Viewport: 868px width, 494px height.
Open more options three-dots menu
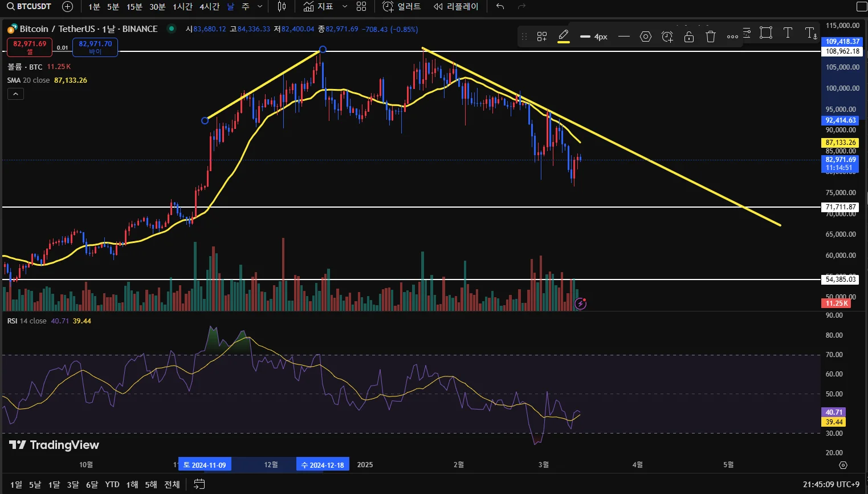click(732, 37)
